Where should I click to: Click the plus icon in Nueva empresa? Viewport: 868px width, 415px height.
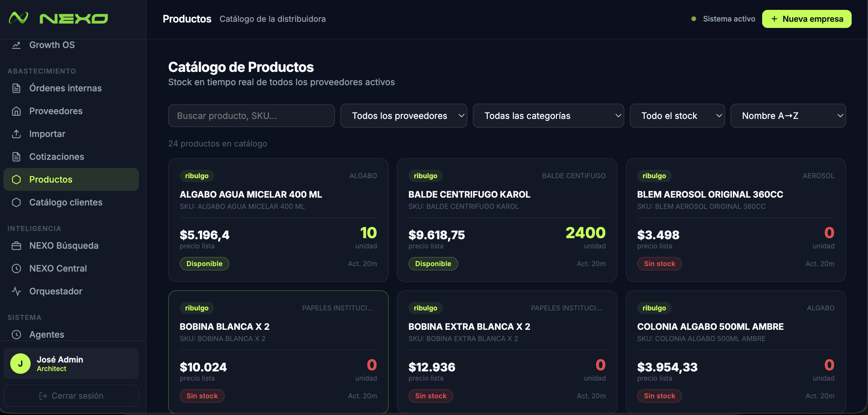click(774, 19)
